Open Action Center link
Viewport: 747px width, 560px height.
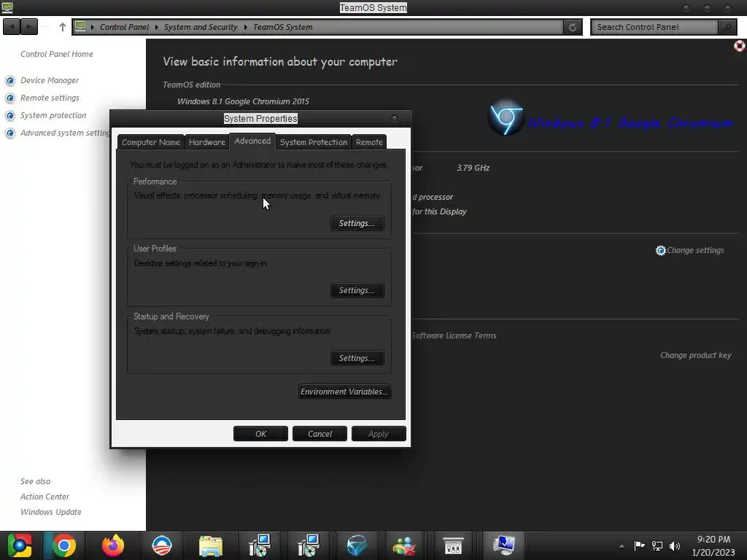[44, 497]
